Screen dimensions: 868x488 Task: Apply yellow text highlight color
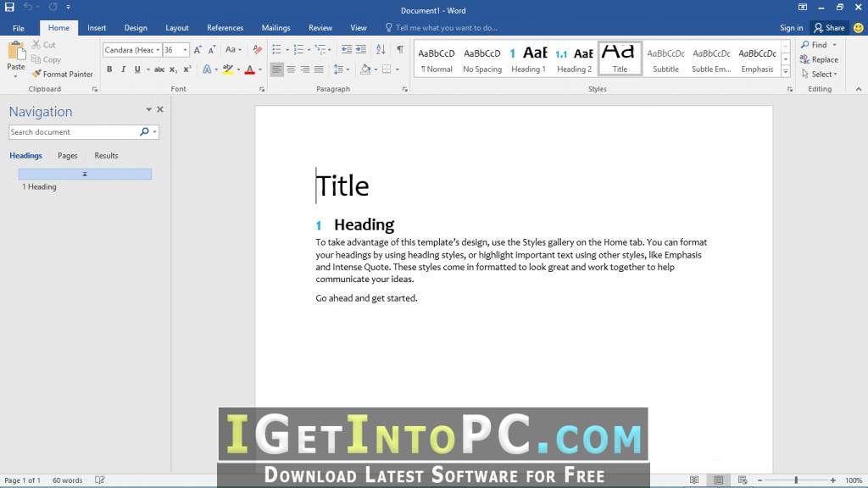(x=227, y=69)
